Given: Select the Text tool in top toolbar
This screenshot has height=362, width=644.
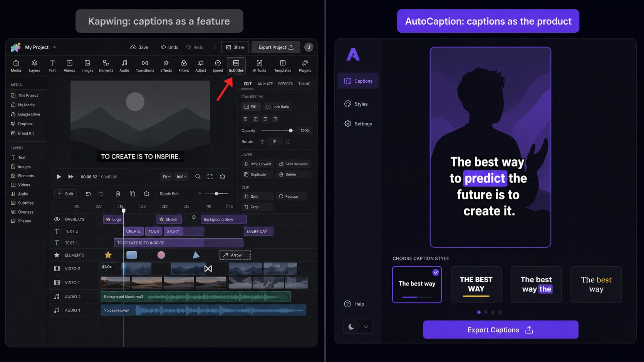Looking at the screenshot, I should point(52,66).
